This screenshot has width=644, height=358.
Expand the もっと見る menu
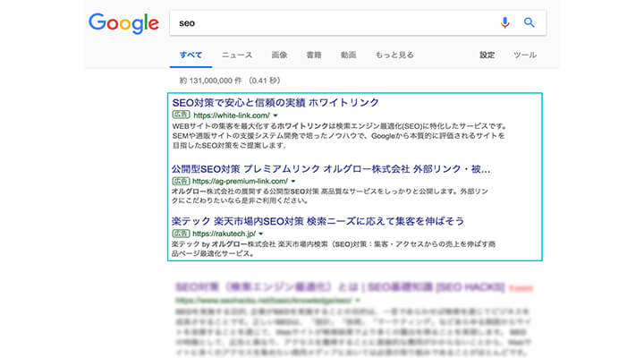pos(394,55)
